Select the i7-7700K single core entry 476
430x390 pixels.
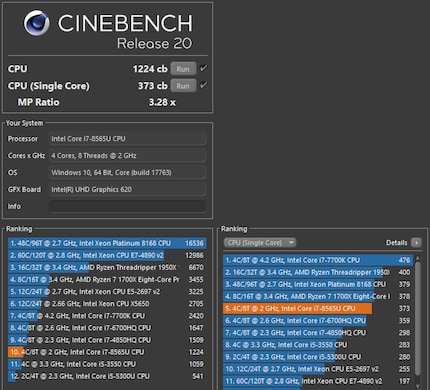point(318,260)
